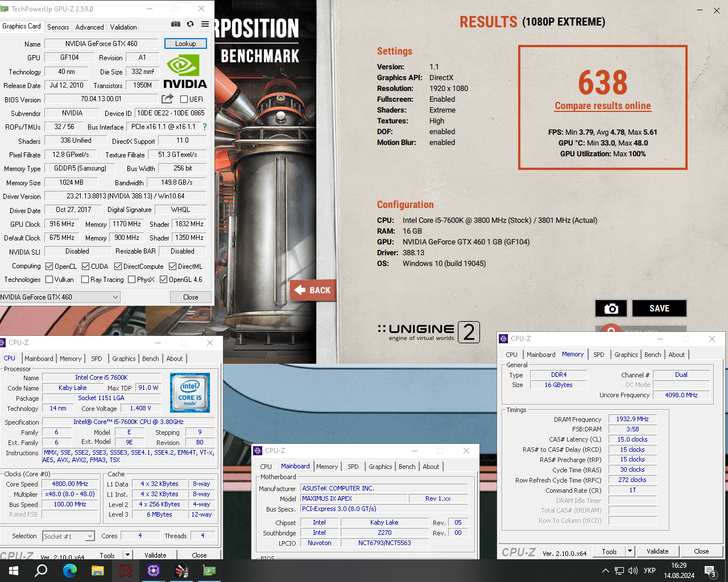
Task: Toggle the Ray Tracing checkbox
Action: [x=85, y=280]
